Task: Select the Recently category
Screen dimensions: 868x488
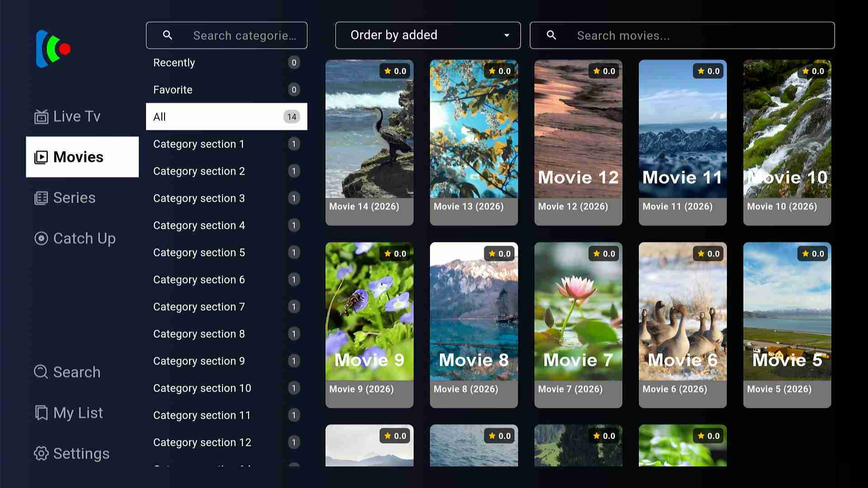Action: pyautogui.click(x=226, y=62)
